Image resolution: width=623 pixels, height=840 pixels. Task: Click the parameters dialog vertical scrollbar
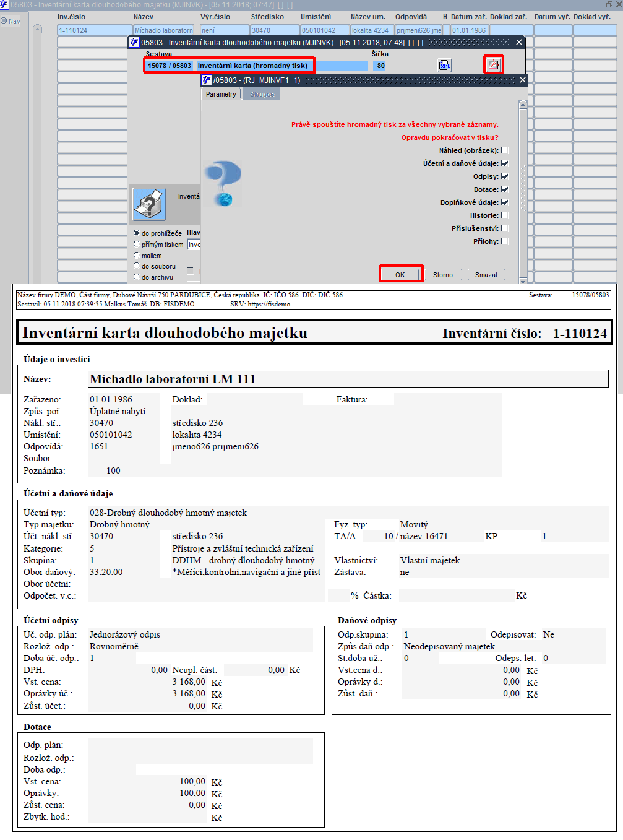(523, 192)
